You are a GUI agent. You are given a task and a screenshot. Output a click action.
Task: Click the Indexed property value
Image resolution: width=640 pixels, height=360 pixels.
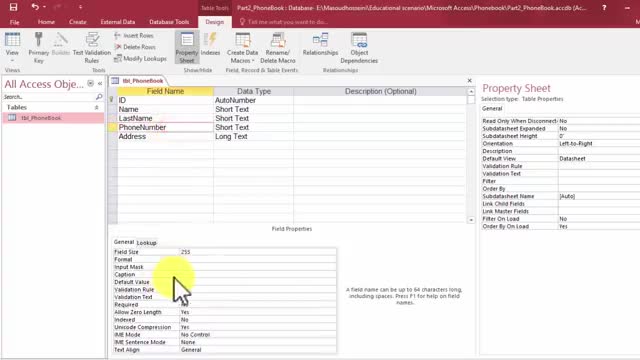pos(258,320)
